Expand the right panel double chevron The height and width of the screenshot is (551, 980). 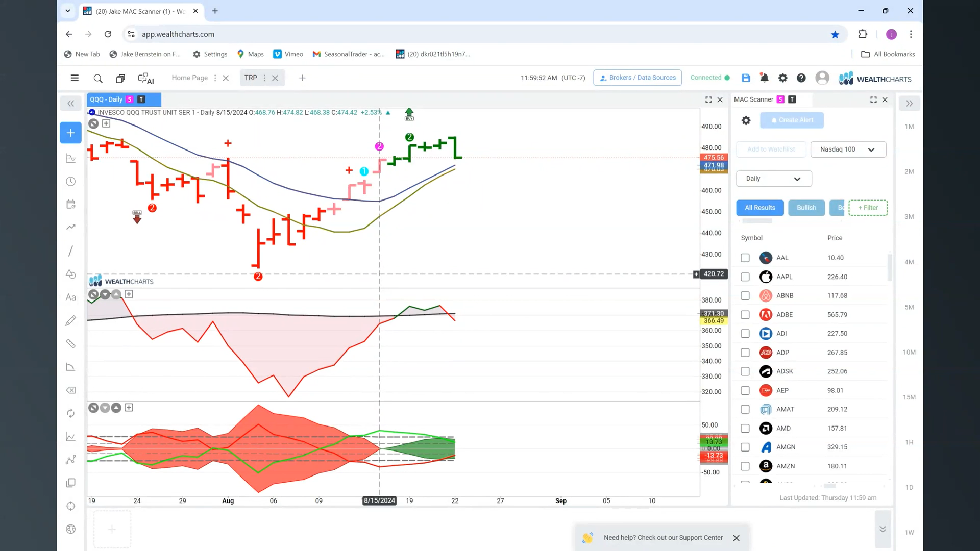coord(909,104)
